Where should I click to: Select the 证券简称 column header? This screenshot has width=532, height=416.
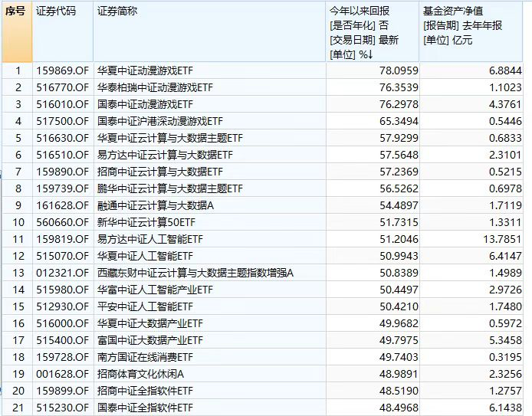[209, 31]
